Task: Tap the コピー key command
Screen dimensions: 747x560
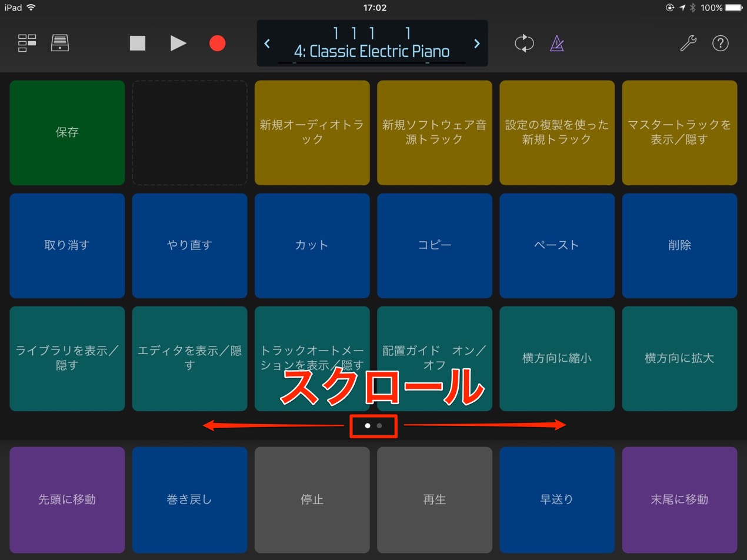Action: click(435, 245)
